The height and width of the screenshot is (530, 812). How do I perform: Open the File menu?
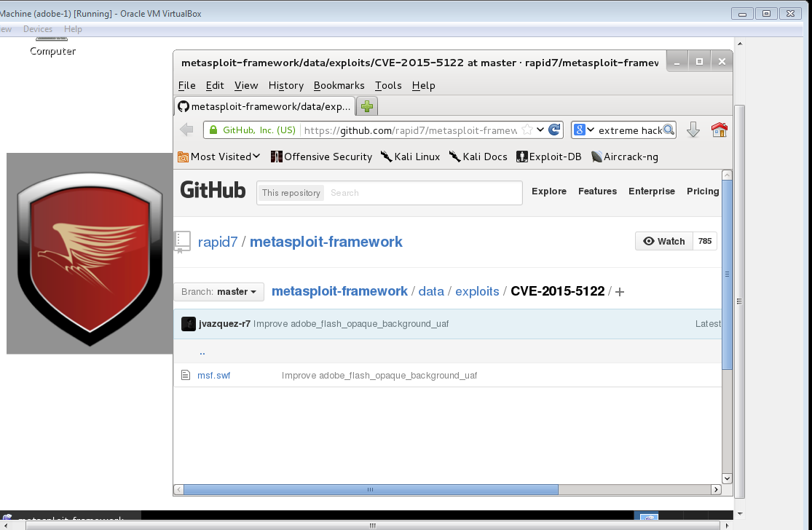click(x=187, y=85)
